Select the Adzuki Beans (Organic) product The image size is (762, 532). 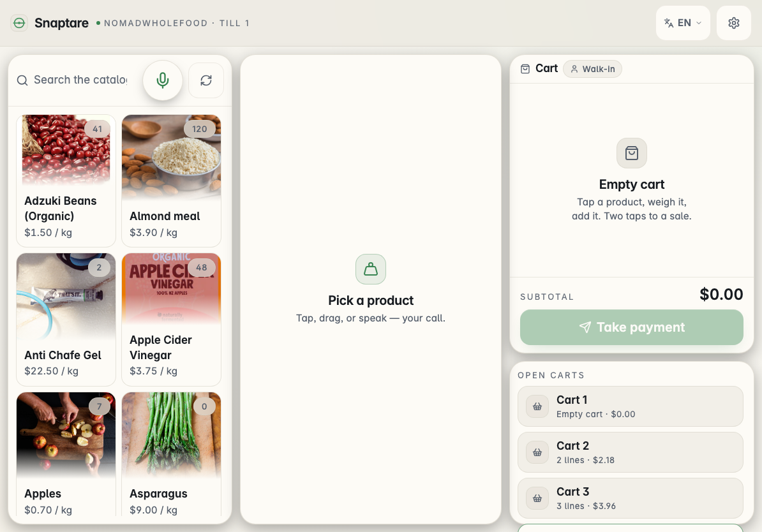point(66,181)
